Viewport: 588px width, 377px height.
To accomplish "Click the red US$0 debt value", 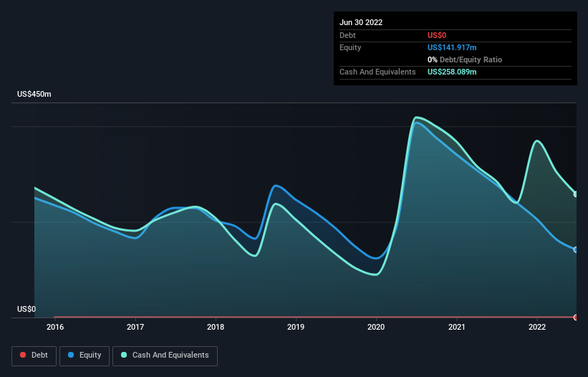I will [437, 35].
